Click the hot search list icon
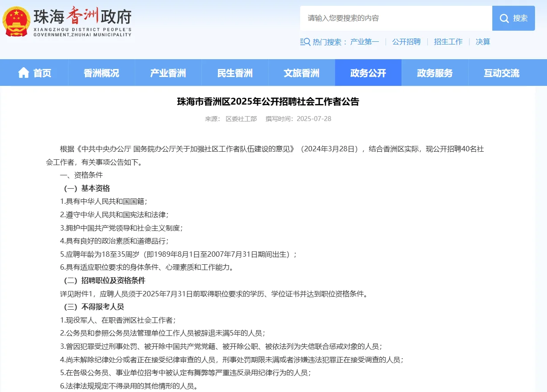Image resolution: width=547 pixels, height=392 pixels. coord(305,42)
